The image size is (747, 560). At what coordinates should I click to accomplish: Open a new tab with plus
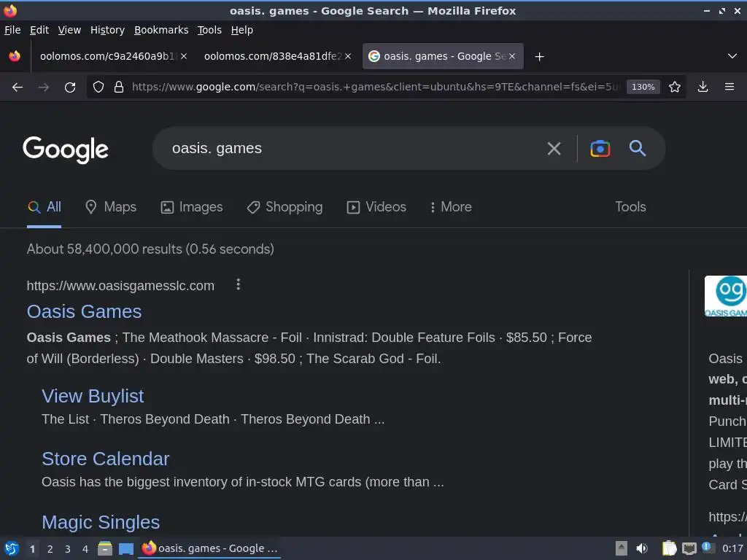coord(539,57)
